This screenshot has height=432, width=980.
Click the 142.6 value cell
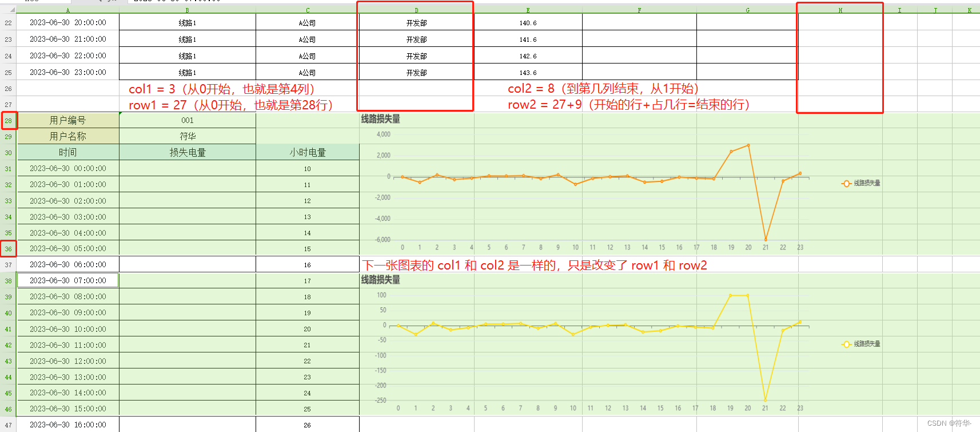click(528, 56)
